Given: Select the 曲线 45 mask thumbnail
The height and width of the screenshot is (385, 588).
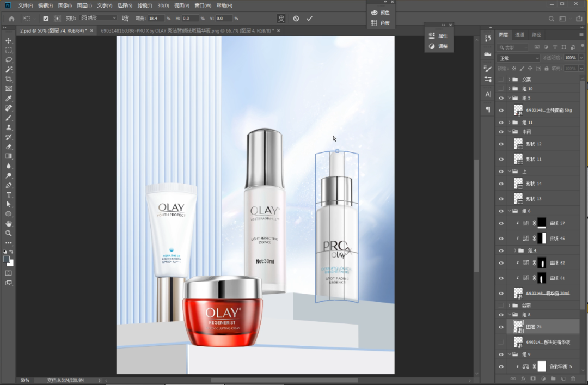Looking at the screenshot, I should coord(542,239).
